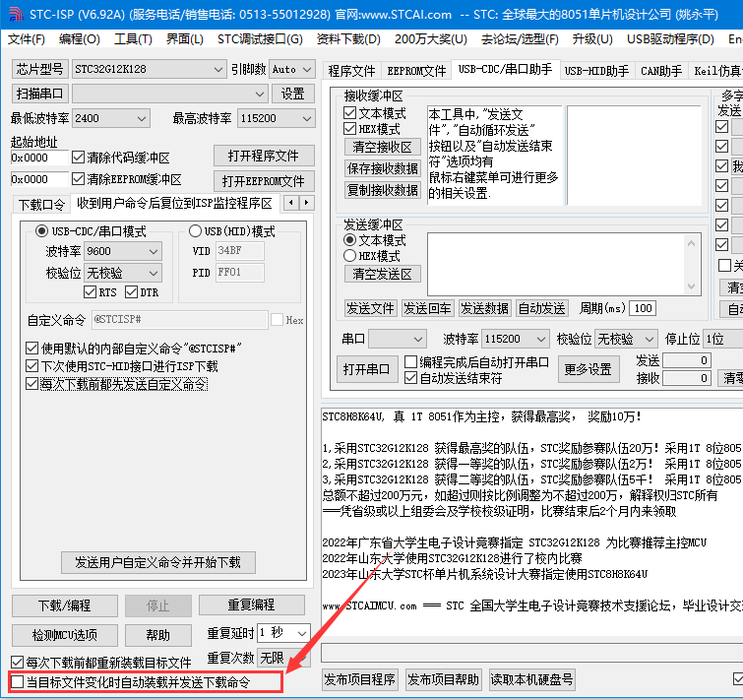Click the 发布项目程序 button

coord(359,679)
